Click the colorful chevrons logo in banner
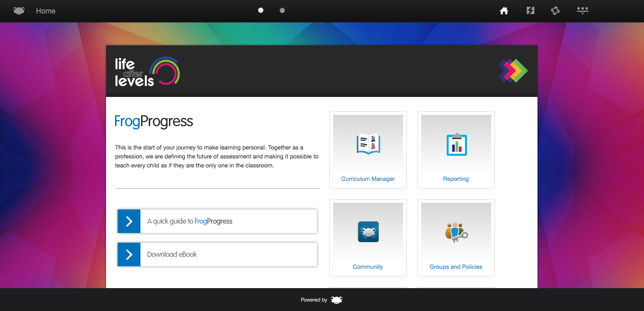Viewport: 644px width, 311px height. (513, 70)
